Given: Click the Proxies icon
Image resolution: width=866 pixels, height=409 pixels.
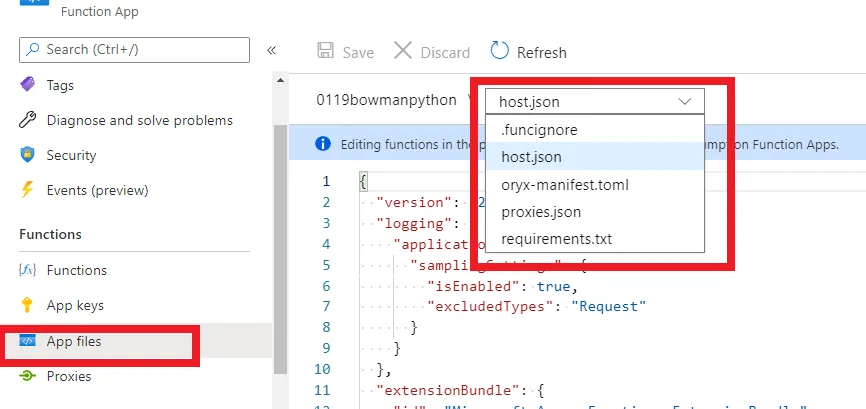Looking at the screenshot, I should click(x=28, y=376).
